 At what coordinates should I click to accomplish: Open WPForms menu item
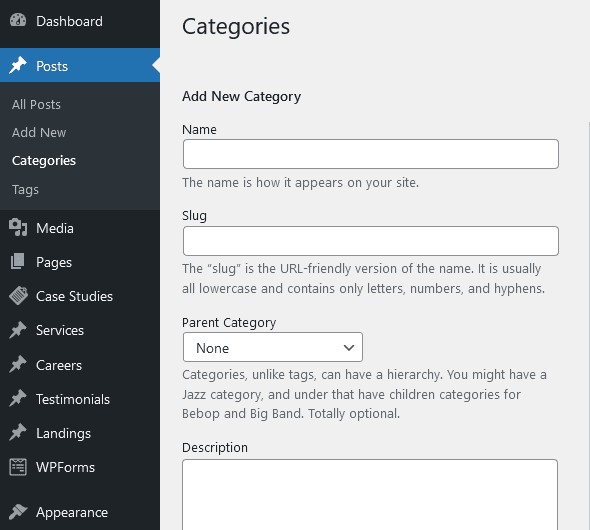(x=80, y=467)
